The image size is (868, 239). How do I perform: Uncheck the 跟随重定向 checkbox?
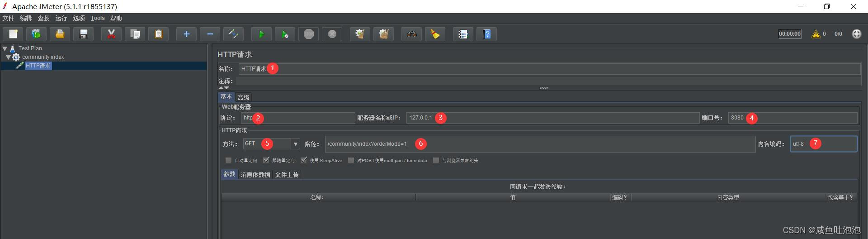click(x=266, y=160)
